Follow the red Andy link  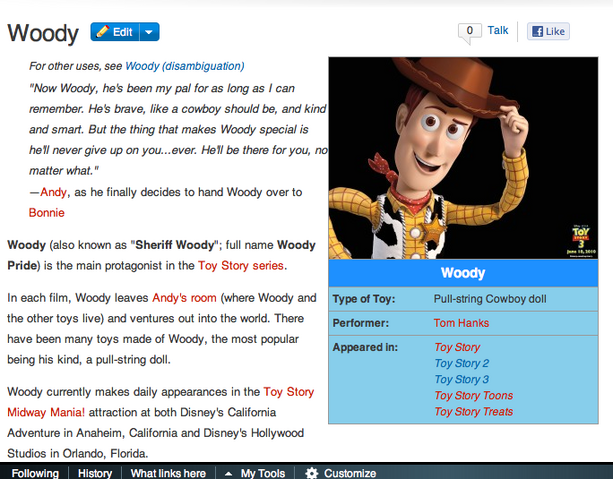point(54,192)
